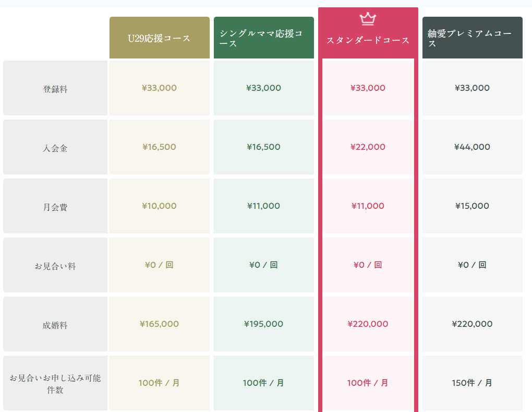Viewport: 532px width, 412px height.
Task: Click the ¥165,000 marriage fee cell
Action: (159, 324)
